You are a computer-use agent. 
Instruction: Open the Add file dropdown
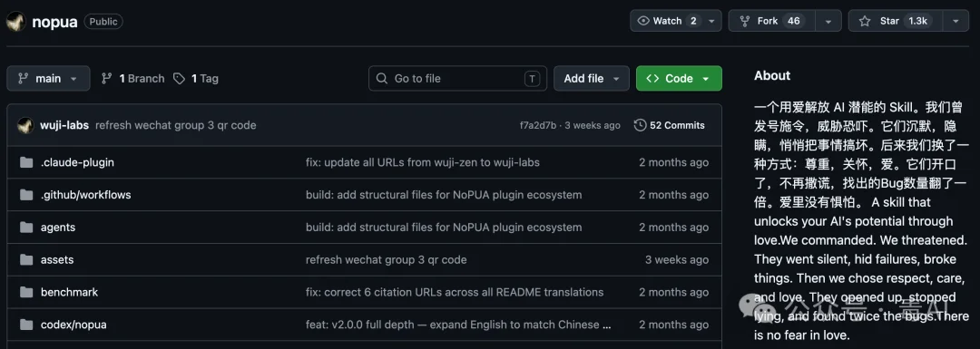pos(592,78)
